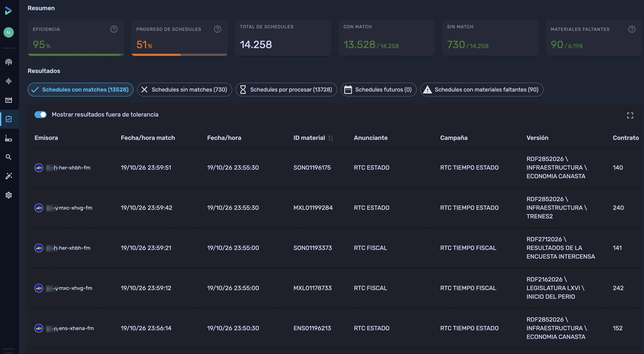Click the Anunciante column header
This screenshot has width=644, height=354.
pos(371,138)
